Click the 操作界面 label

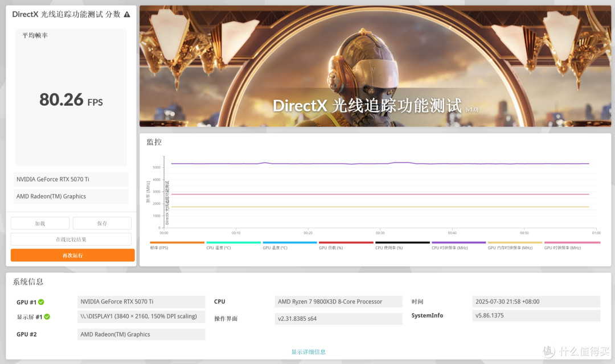tap(226, 318)
